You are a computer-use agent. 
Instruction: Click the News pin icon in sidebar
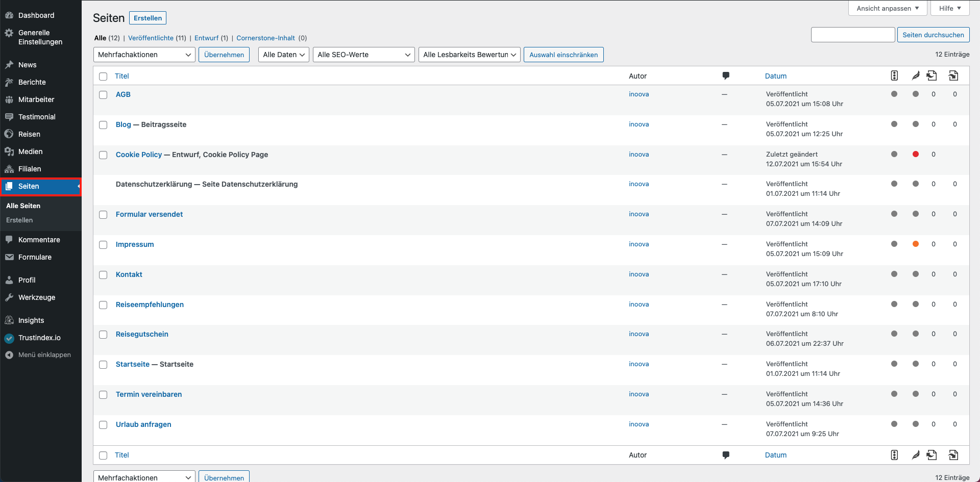click(9, 65)
